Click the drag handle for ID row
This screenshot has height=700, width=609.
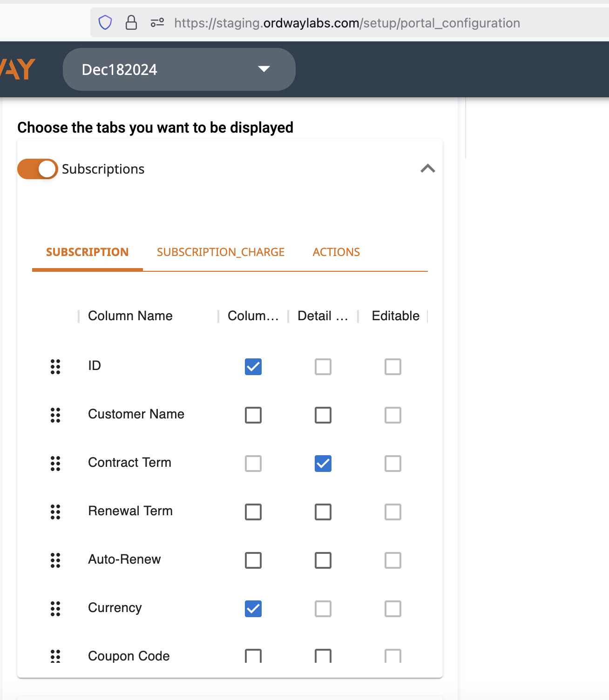click(x=55, y=367)
